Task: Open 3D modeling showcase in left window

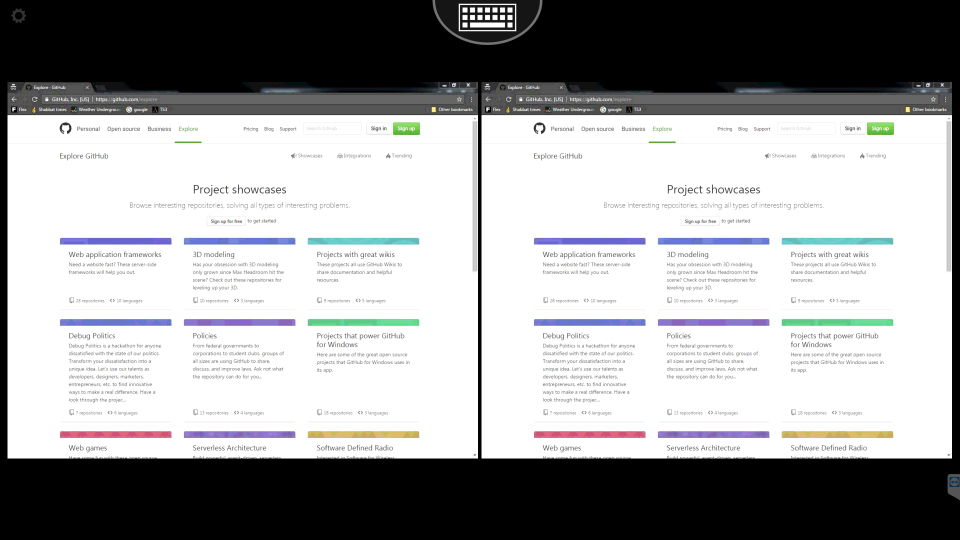Action: 214,255
